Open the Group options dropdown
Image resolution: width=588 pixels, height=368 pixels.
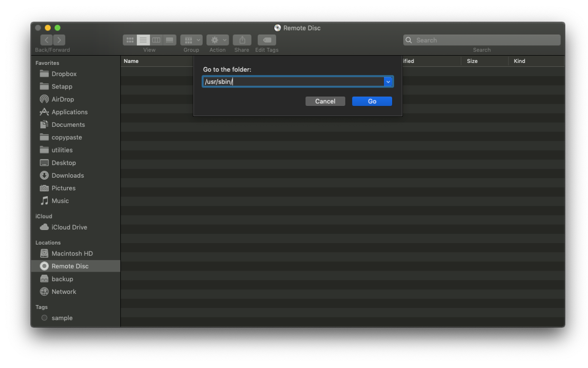(191, 40)
